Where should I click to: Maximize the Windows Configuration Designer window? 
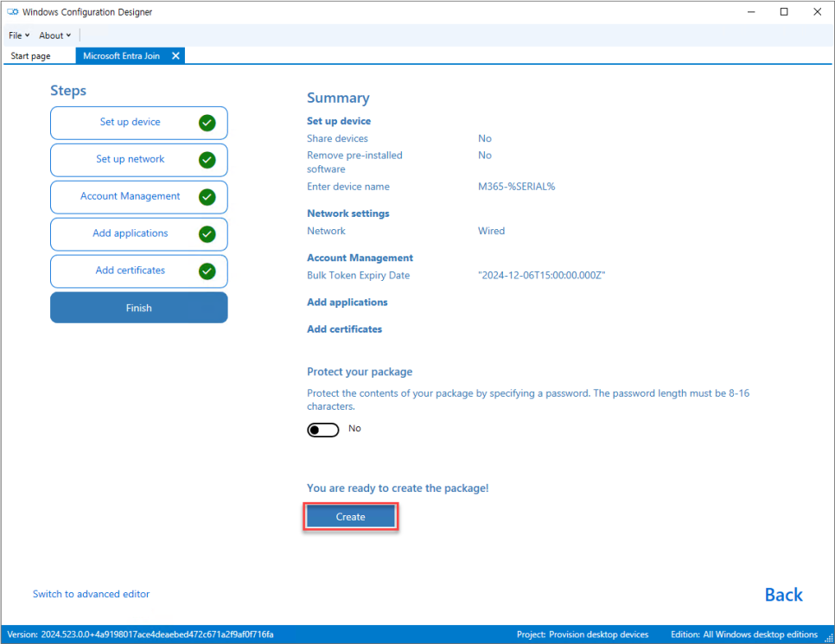point(784,12)
